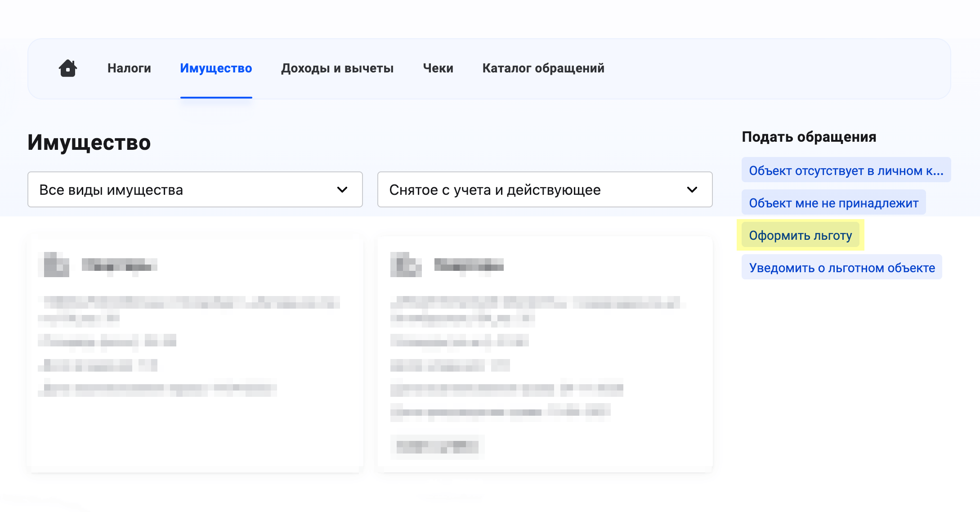Click chevron in Снятое с учета selector
The height and width of the screenshot is (512, 980).
click(692, 190)
